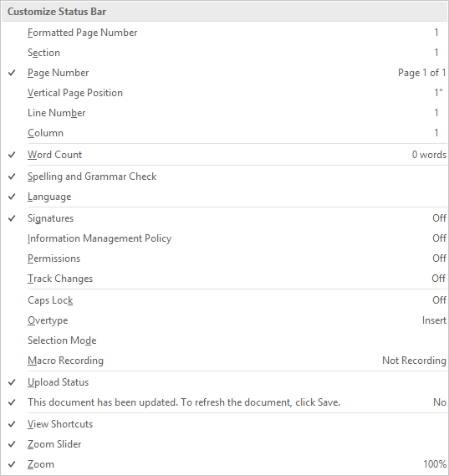Uncheck the Zoom percentage item
The width and height of the screenshot is (449, 476).
(224, 464)
